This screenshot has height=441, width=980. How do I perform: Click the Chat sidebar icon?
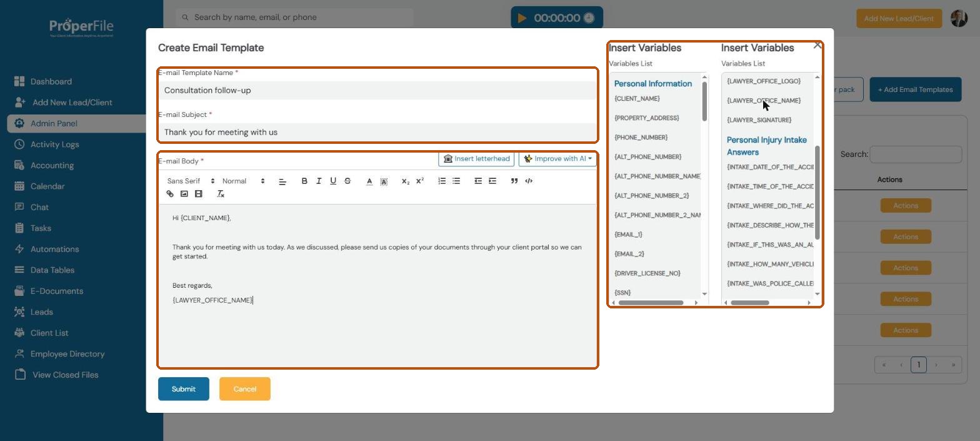(19, 207)
